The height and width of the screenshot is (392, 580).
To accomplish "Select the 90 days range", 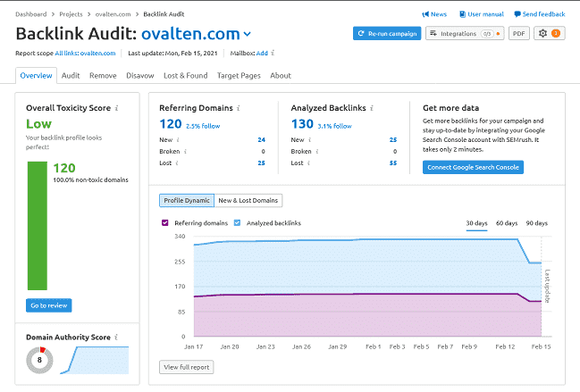I will tap(536, 223).
